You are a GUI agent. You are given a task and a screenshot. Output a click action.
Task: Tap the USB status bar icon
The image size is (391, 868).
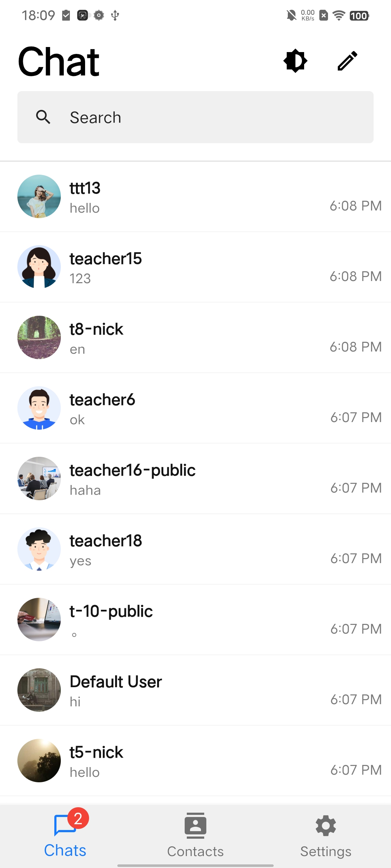(115, 15)
